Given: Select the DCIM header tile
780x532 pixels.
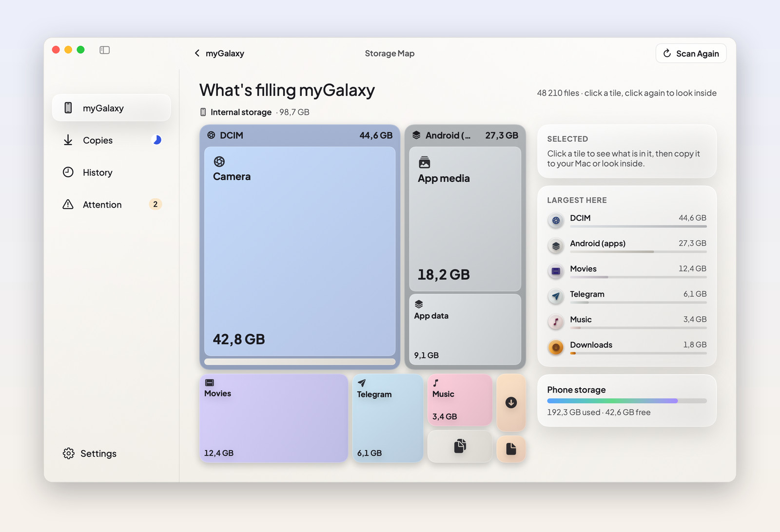Looking at the screenshot, I should 300,135.
